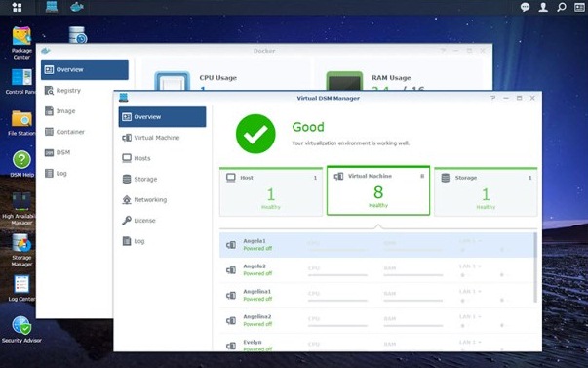Select Overview in Docker sidebar
Viewport: 588px width, 368px height.
tap(85, 69)
